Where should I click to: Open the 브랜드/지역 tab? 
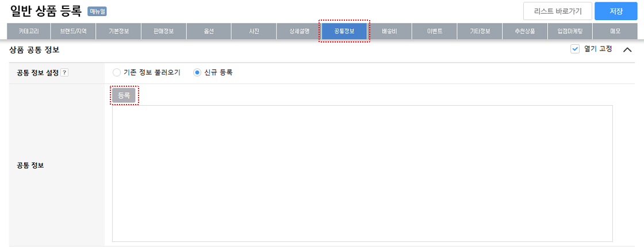point(73,31)
